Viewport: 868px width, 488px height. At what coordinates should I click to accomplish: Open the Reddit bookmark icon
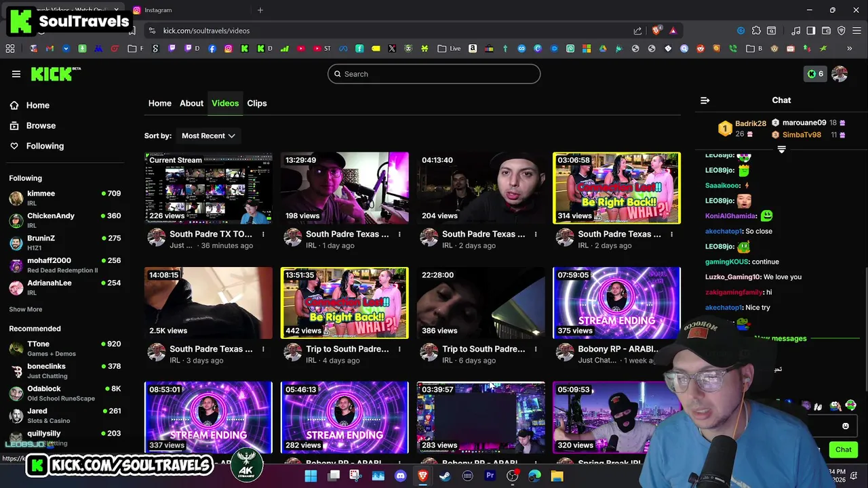click(701, 49)
